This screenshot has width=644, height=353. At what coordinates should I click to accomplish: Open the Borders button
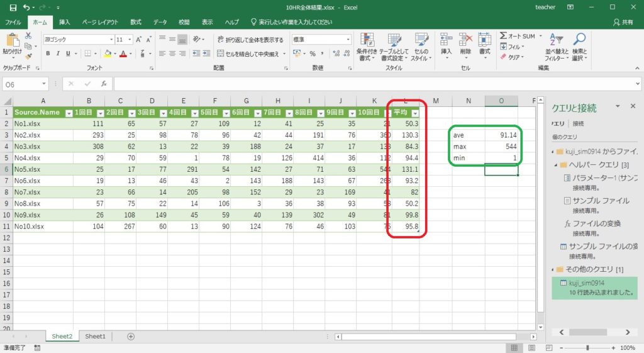pos(87,53)
